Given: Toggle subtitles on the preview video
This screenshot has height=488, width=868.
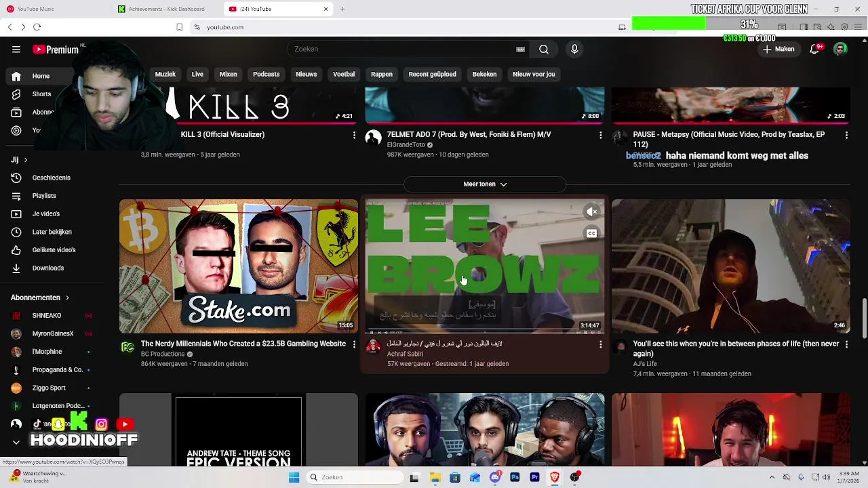Looking at the screenshot, I should pos(591,234).
